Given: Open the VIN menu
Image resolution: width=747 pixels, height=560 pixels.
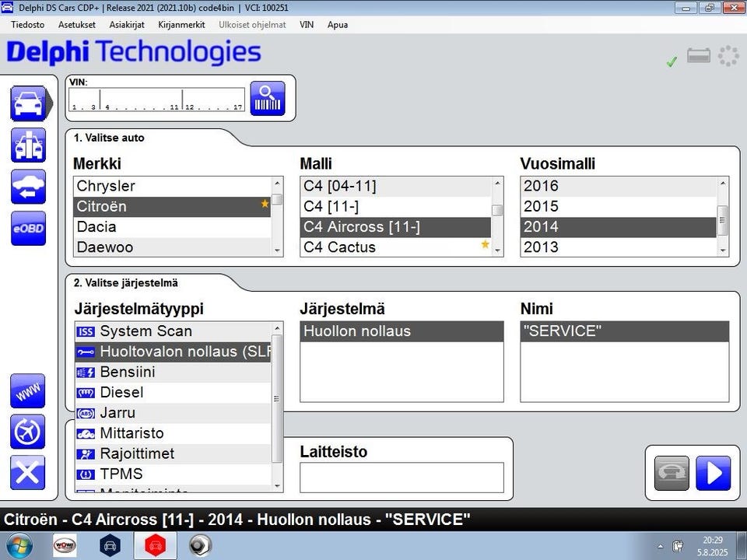Looking at the screenshot, I should (x=307, y=25).
